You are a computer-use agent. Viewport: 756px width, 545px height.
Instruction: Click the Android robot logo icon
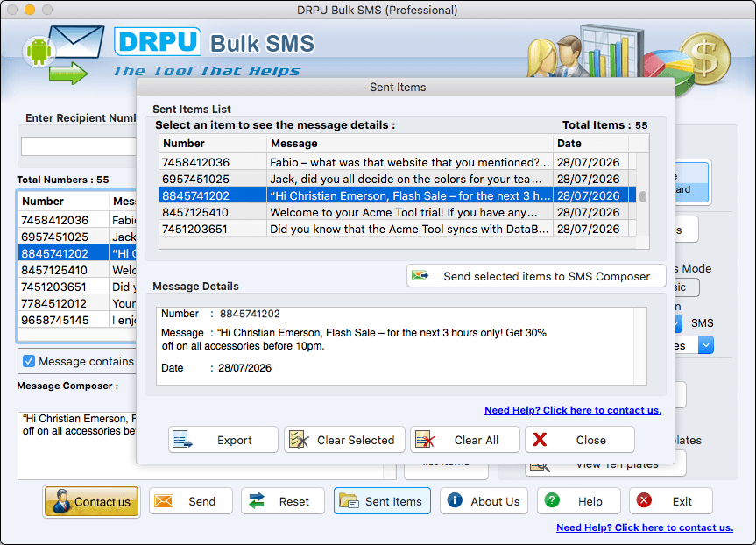coord(39,51)
